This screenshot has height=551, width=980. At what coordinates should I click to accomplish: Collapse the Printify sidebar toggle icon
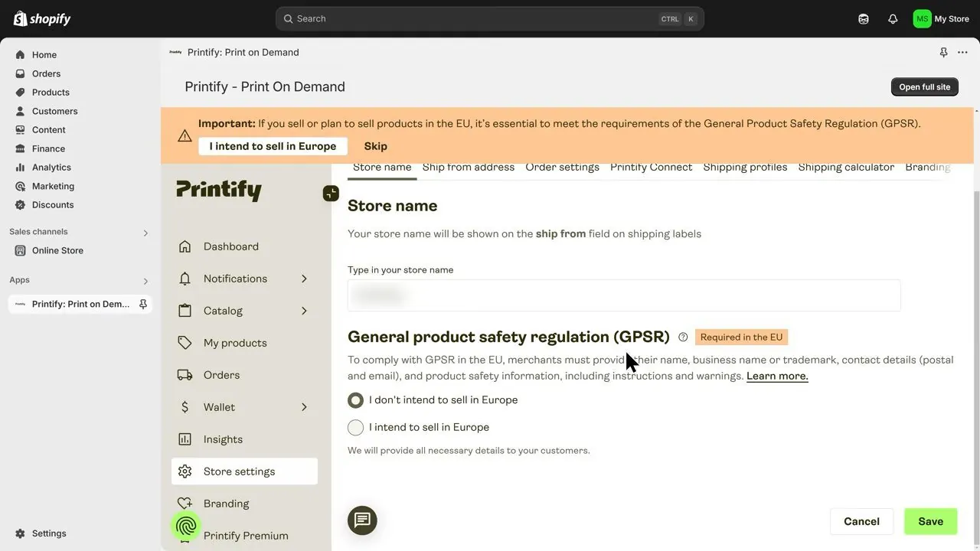click(331, 194)
